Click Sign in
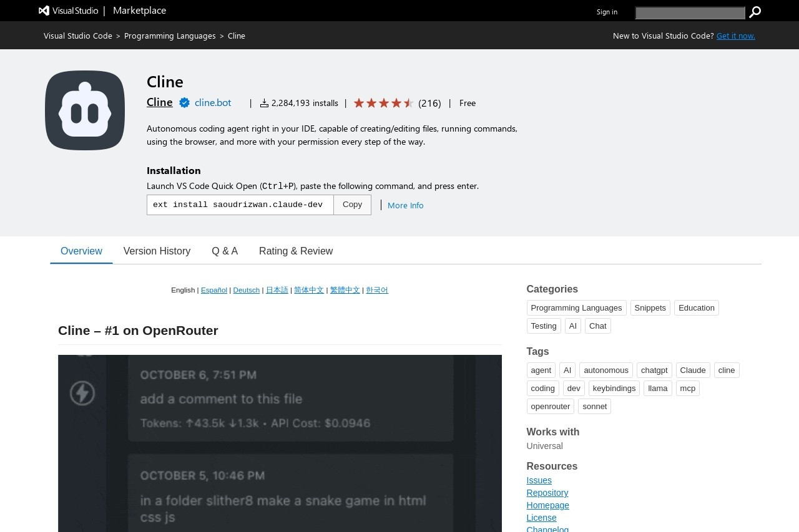 607,12
